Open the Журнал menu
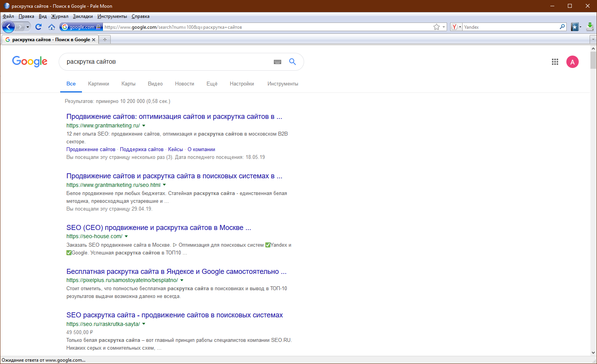The height and width of the screenshot is (364, 597). click(60, 16)
